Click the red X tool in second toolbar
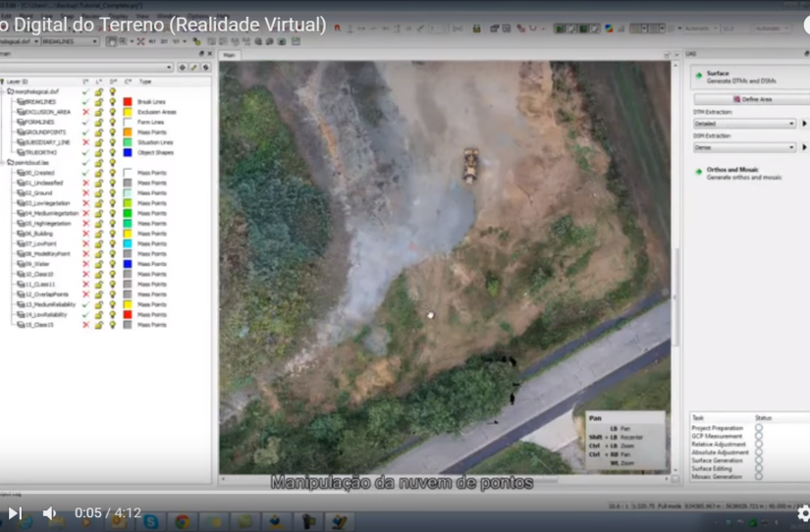Image resolution: width=810 pixels, height=532 pixels. coord(140,41)
